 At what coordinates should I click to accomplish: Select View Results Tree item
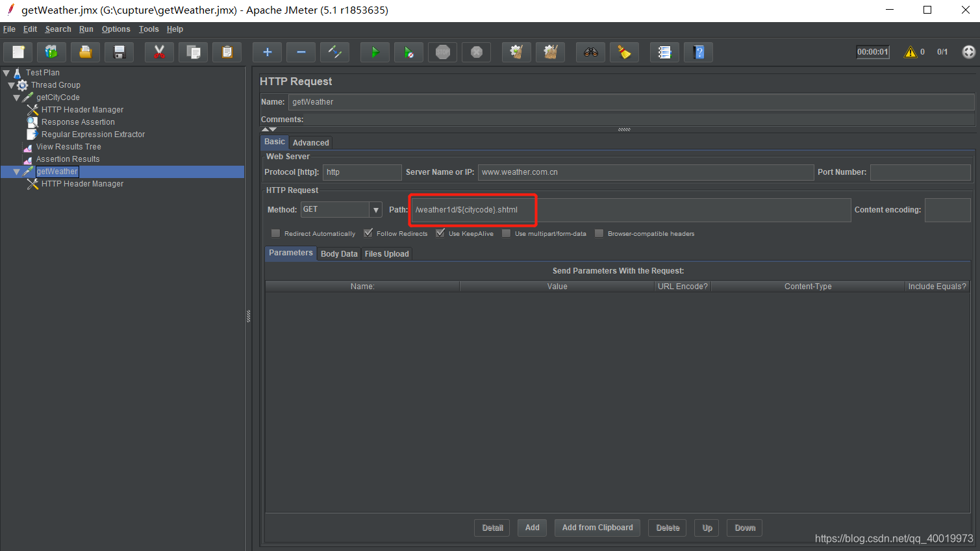(69, 147)
